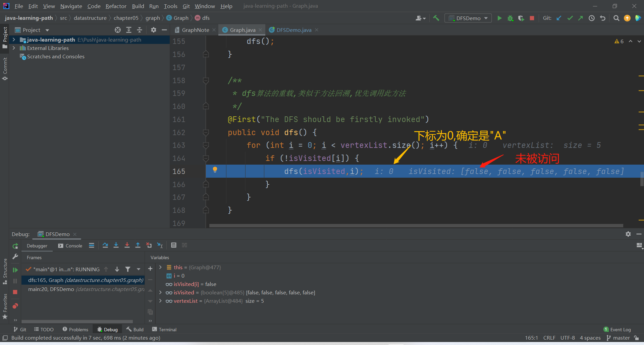Expand 'this' variable in Variables
Viewport: 644px width, 345px height.
[x=160, y=267]
